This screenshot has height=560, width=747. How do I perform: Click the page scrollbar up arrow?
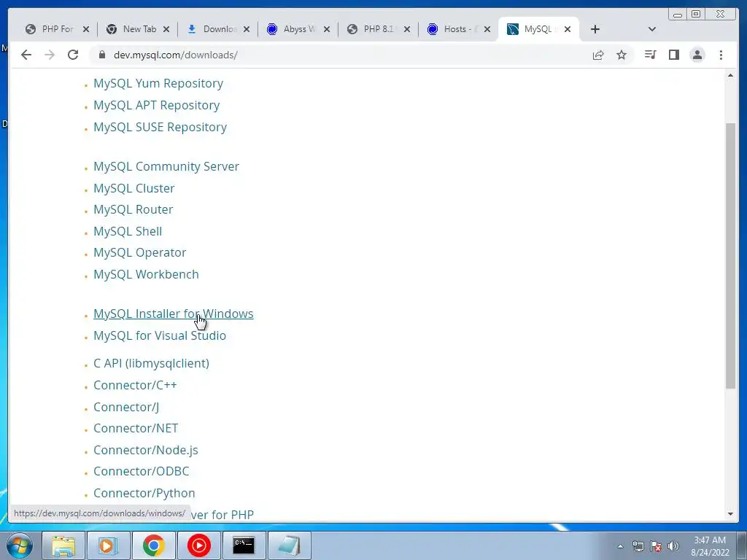coord(730,76)
